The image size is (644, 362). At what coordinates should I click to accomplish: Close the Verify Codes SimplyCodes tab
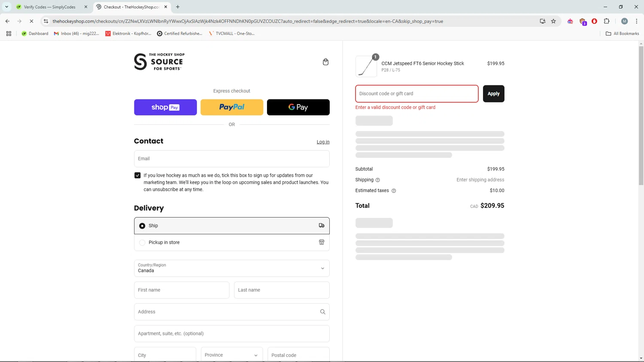pyautogui.click(x=86, y=7)
